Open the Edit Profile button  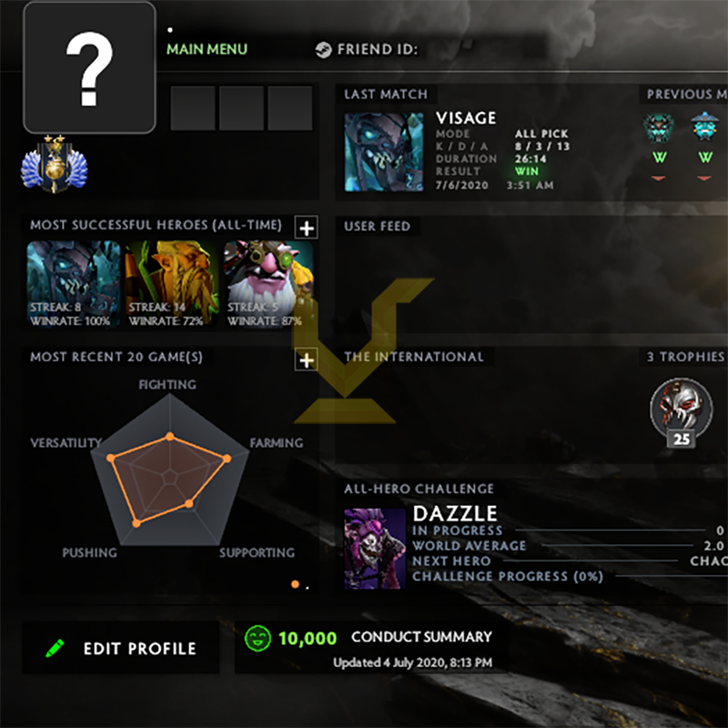pos(121,648)
